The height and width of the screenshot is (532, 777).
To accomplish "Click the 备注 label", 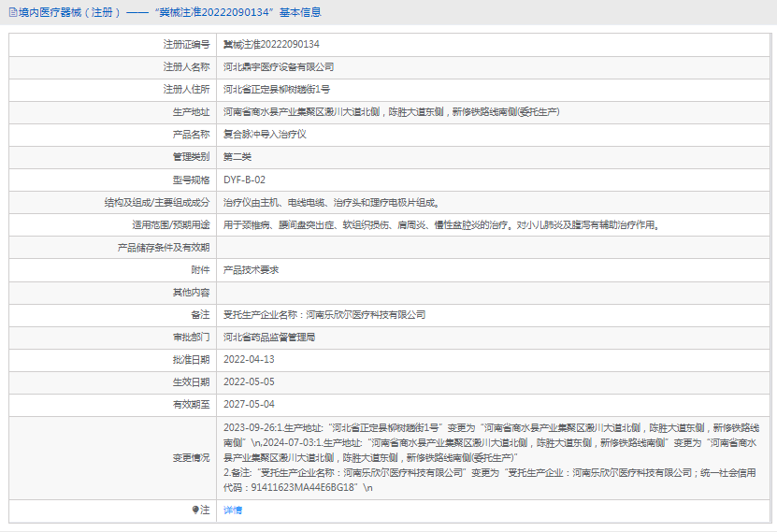I will (200, 315).
